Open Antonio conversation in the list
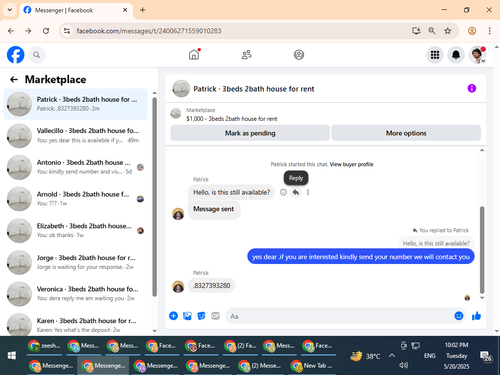The image size is (500, 375). (x=76, y=167)
